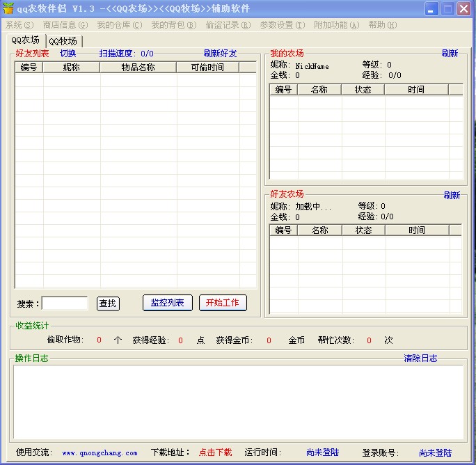Click the 扫描速度: 0/0 label
This screenshot has width=476, height=465.
coord(126,54)
